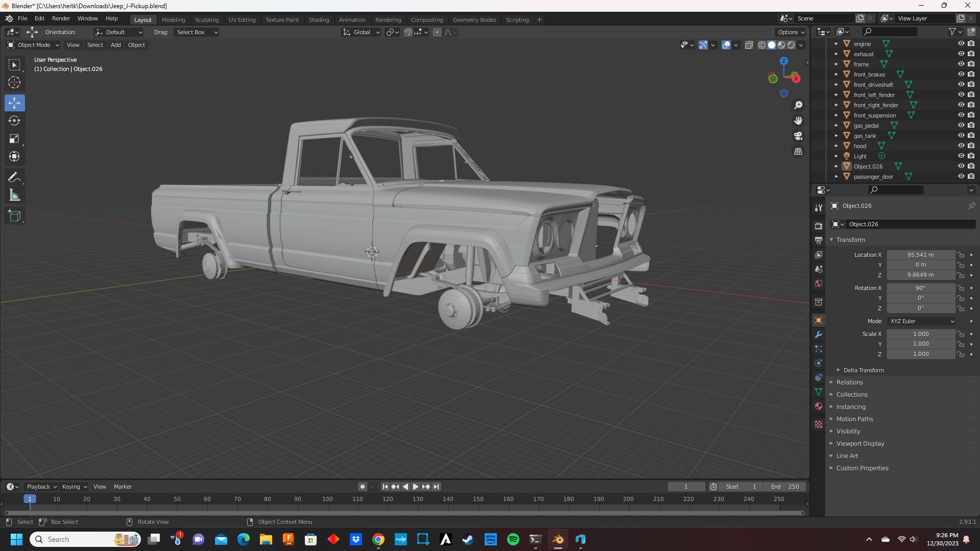
Task: Toggle visibility of the engine object
Action: pos(961,44)
